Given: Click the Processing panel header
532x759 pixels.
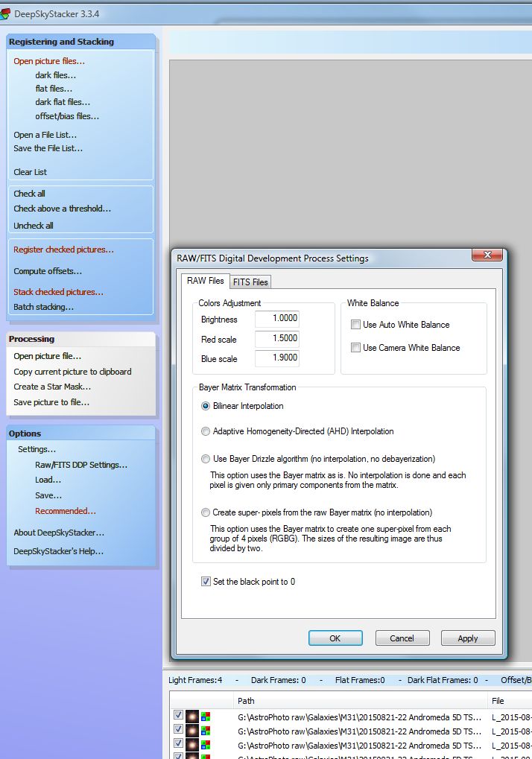Looking at the screenshot, I should pos(80,339).
